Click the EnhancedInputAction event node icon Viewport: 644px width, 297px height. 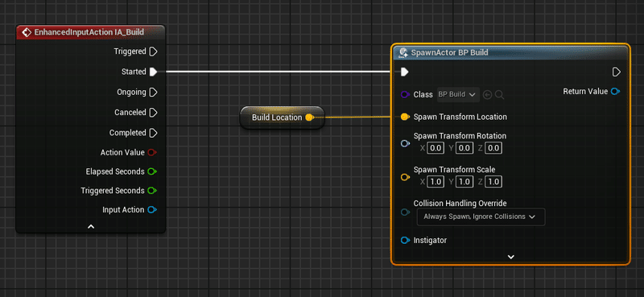pos(27,32)
